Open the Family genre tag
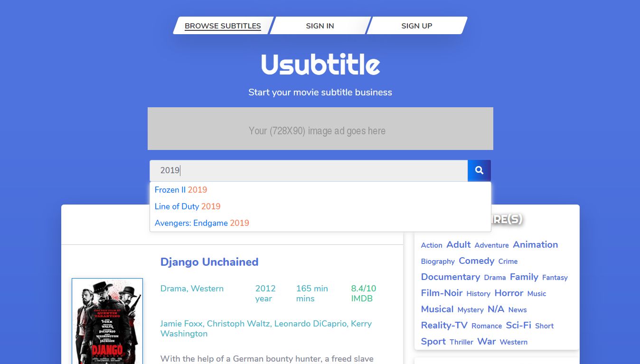640x364 pixels. click(x=524, y=277)
